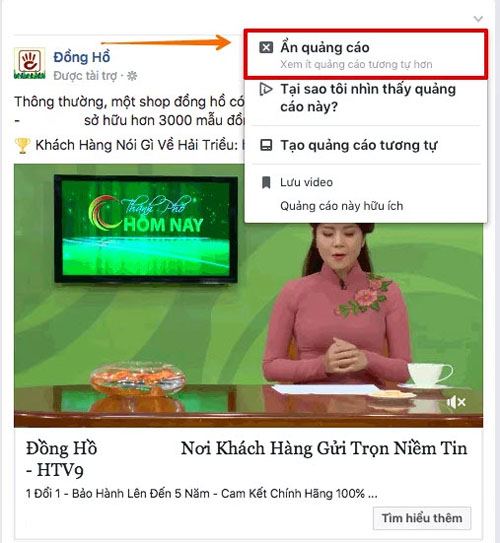Open the Đồng Hồ page profile picture

coord(29,63)
